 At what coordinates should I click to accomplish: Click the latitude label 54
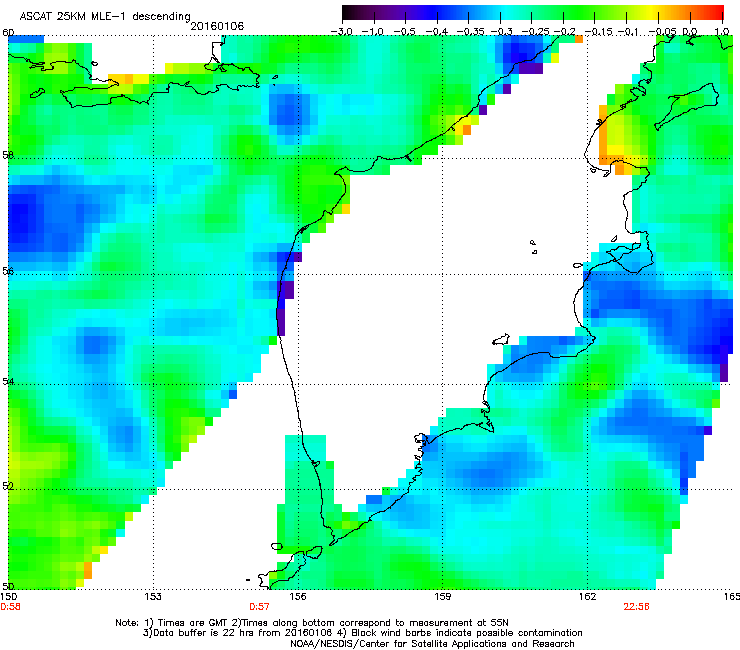[8, 381]
